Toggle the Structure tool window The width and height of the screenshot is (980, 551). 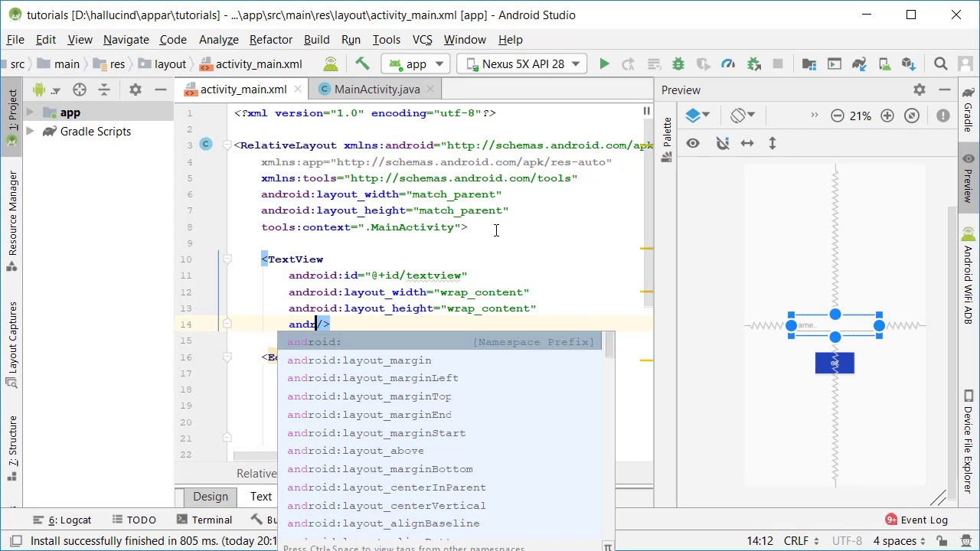tap(12, 449)
